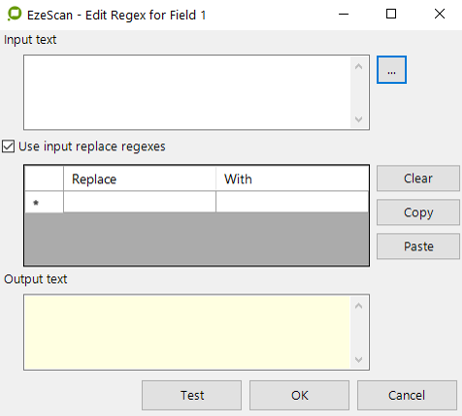Screen dimensions: 462x416
Task: Click the EzeScan app icon in title bar
Action: pos(14,14)
